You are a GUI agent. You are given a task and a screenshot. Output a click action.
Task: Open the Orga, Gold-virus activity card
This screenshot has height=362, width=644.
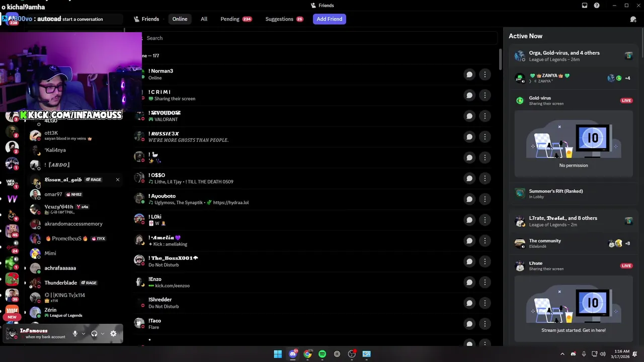(x=573, y=56)
